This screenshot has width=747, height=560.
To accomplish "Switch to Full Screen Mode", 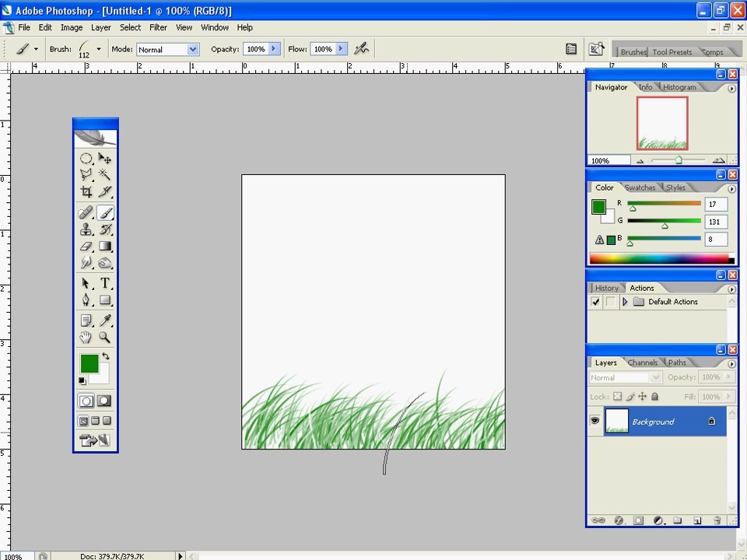I will [107, 421].
